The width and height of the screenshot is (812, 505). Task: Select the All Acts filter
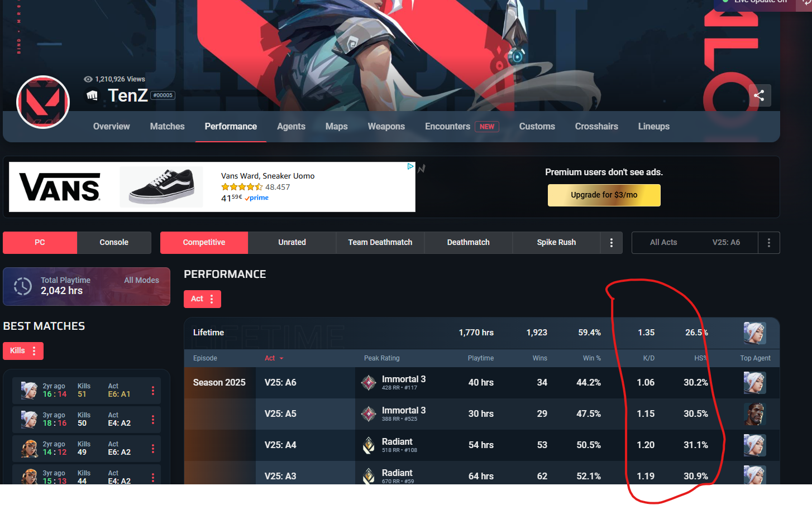tap(663, 243)
